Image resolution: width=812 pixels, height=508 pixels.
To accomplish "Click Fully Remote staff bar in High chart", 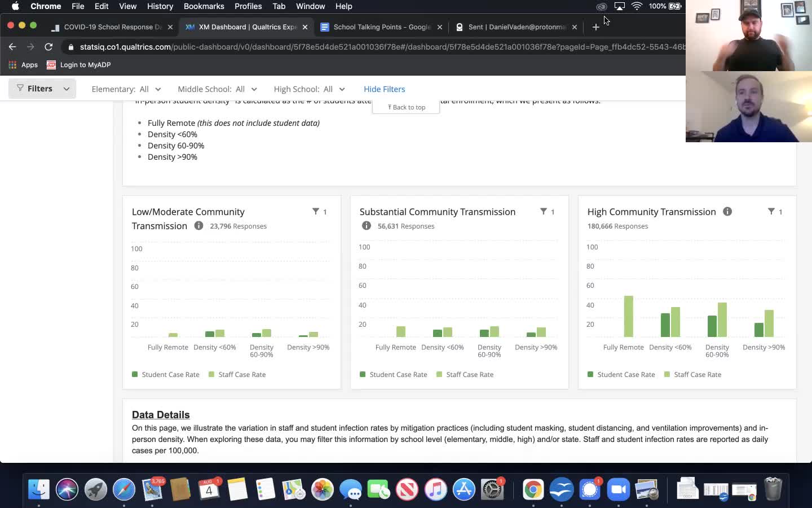I will [x=628, y=316].
